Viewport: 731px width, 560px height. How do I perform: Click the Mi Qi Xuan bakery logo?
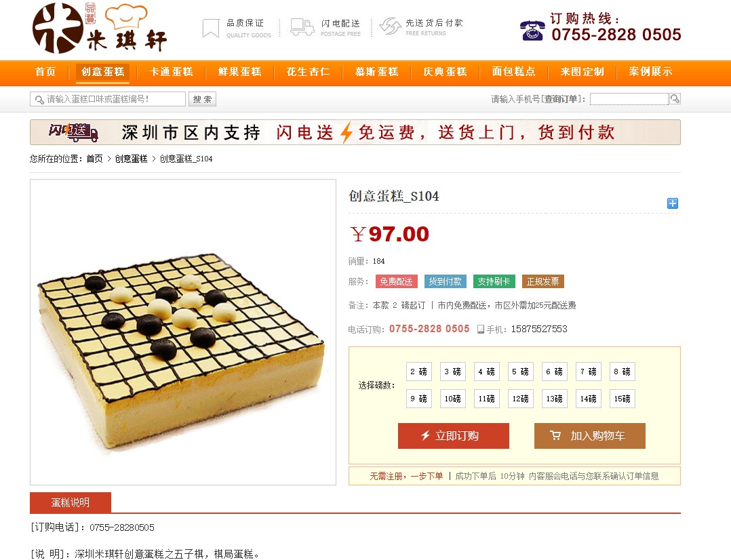click(x=100, y=28)
